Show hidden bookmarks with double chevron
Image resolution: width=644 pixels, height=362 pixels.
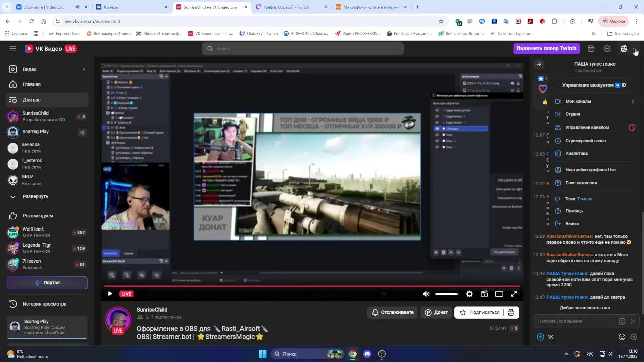click(594, 34)
